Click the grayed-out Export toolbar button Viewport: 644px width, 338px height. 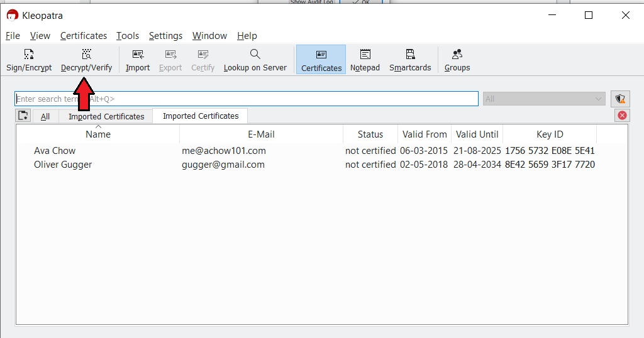pyautogui.click(x=170, y=60)
